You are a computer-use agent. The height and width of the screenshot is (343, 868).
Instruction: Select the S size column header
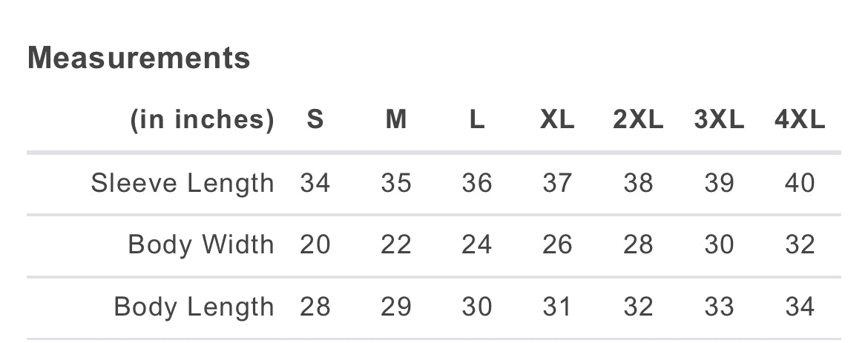click(315, 120)
